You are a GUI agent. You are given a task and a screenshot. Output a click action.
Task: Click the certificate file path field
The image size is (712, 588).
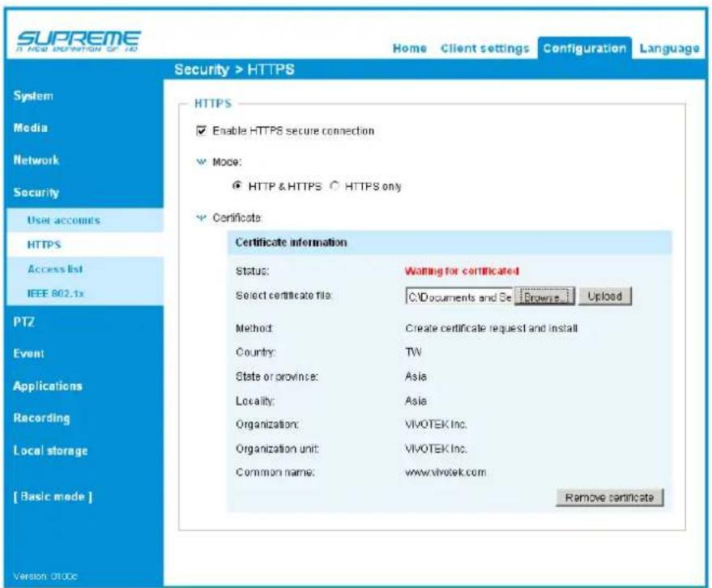pyautogui.click(x=459, y=296)
